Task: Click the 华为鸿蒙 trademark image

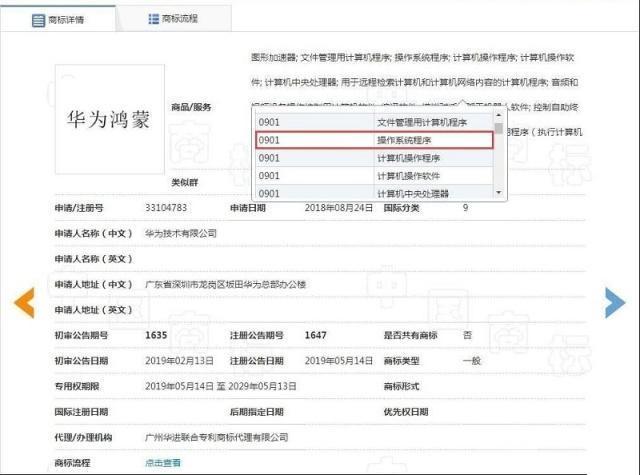Action: [x=110, y=119]
